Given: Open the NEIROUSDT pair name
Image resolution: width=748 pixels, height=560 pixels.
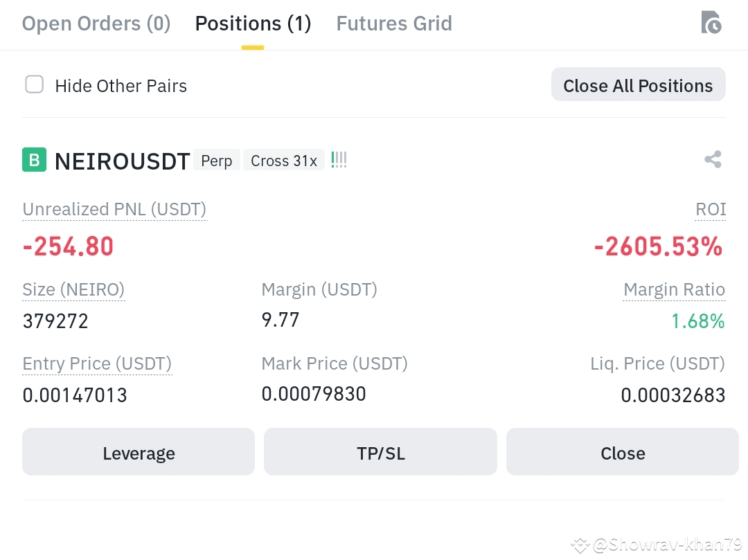Looking at the screenshot, I should (x=122, y=161).
